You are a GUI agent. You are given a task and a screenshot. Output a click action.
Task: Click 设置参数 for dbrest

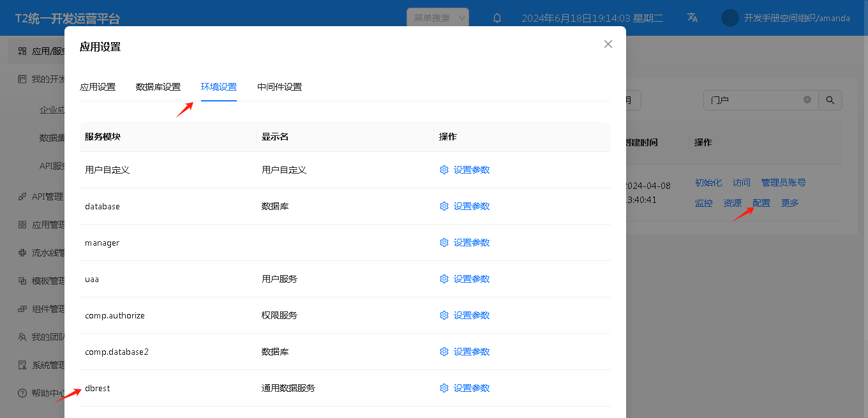[x=472, y=388]
